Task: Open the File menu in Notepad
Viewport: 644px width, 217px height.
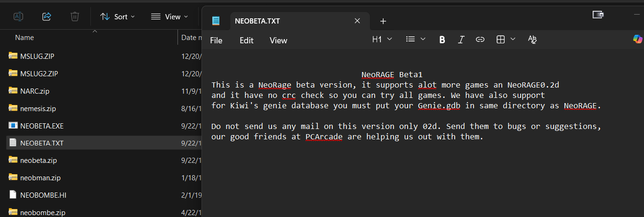Action: pos(216,40)
